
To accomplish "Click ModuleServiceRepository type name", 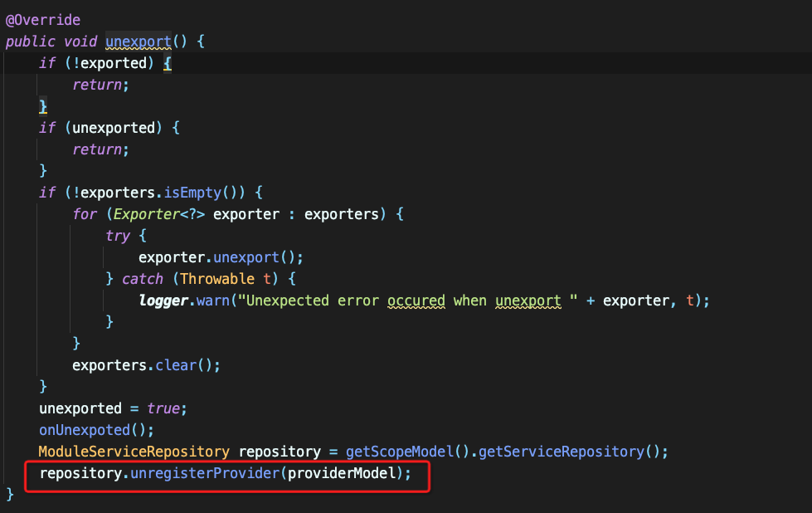I will point(134,452).
